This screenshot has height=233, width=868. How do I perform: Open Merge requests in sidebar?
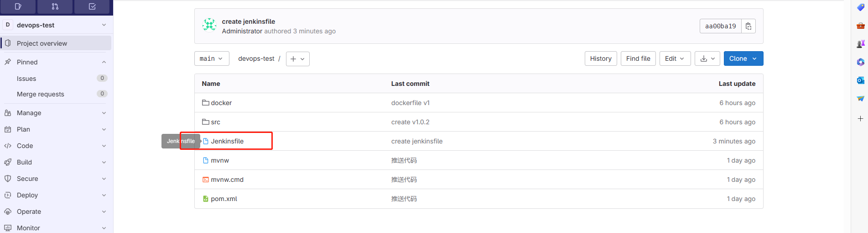[x=41, y=94]
